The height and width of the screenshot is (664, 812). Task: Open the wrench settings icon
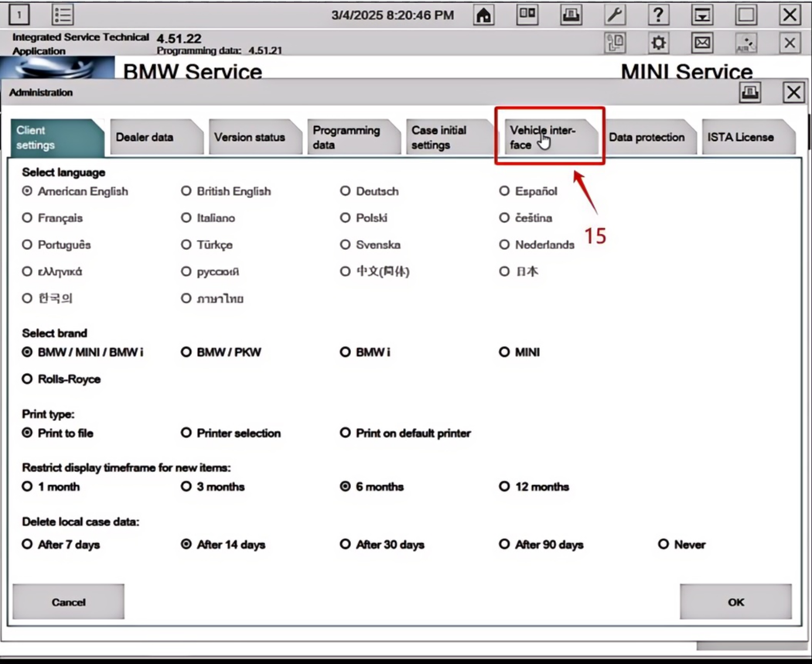pyautogui.click(x=615, y=15)
